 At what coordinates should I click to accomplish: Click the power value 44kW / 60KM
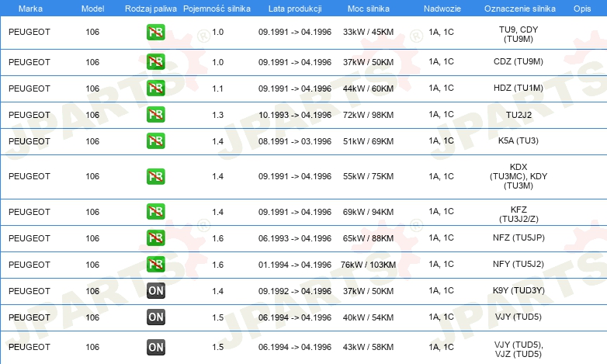click(368, 88)
